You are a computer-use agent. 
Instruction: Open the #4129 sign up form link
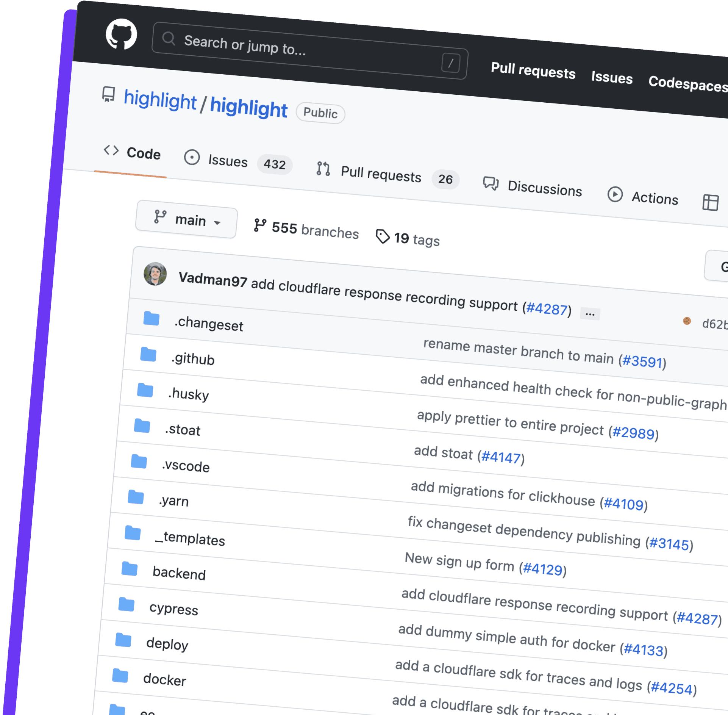[542, 569]
